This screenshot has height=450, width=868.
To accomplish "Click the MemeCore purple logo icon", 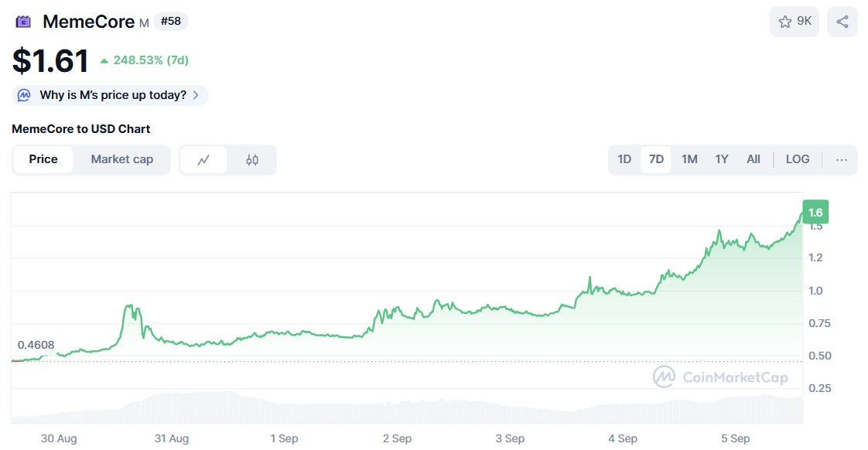I will (x=22, y=21).
